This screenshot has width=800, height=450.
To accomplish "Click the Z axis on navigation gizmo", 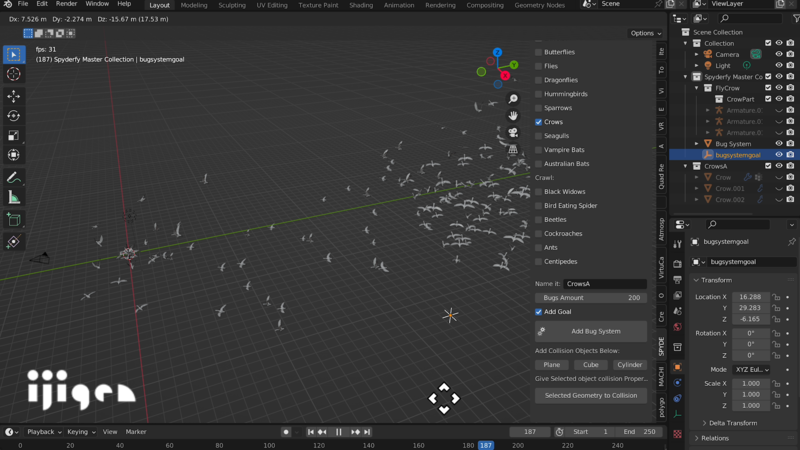I will pyautogui.click(x=497, y=52).
